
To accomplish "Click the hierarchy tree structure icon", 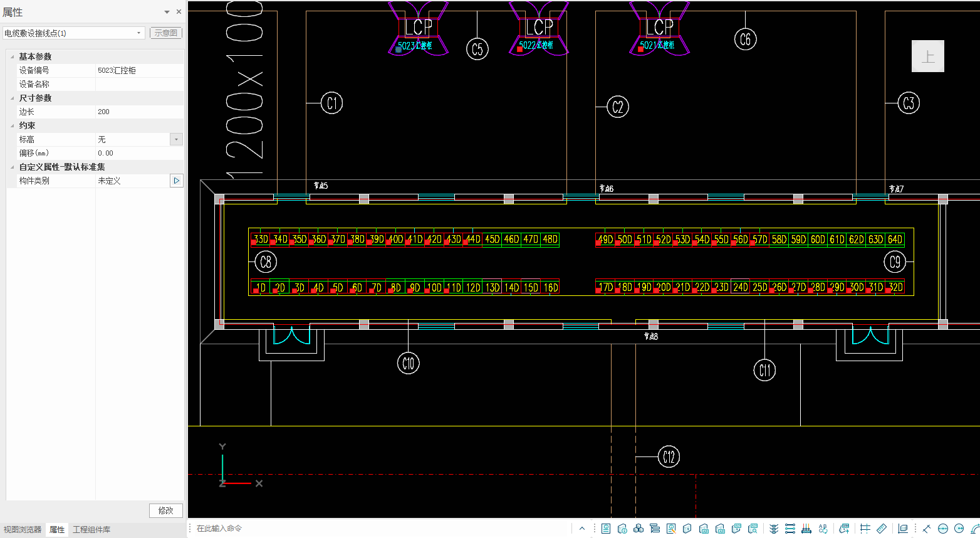I will 655,529.
